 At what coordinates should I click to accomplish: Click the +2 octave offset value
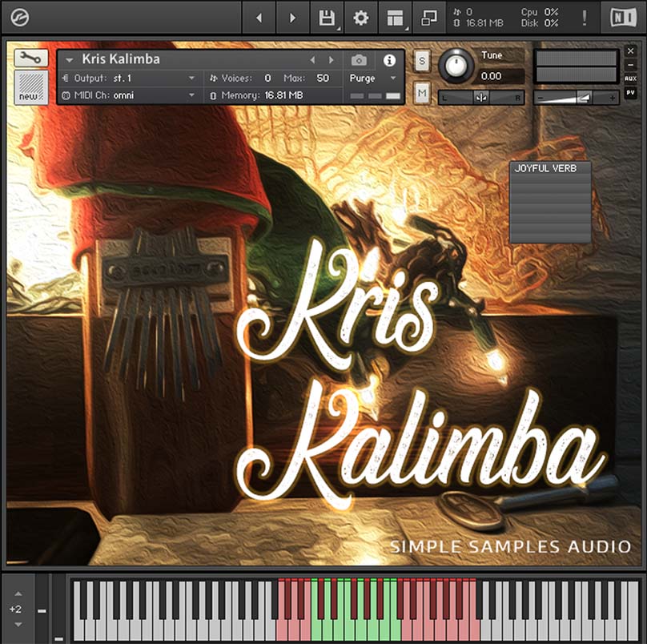coord(16,610)
